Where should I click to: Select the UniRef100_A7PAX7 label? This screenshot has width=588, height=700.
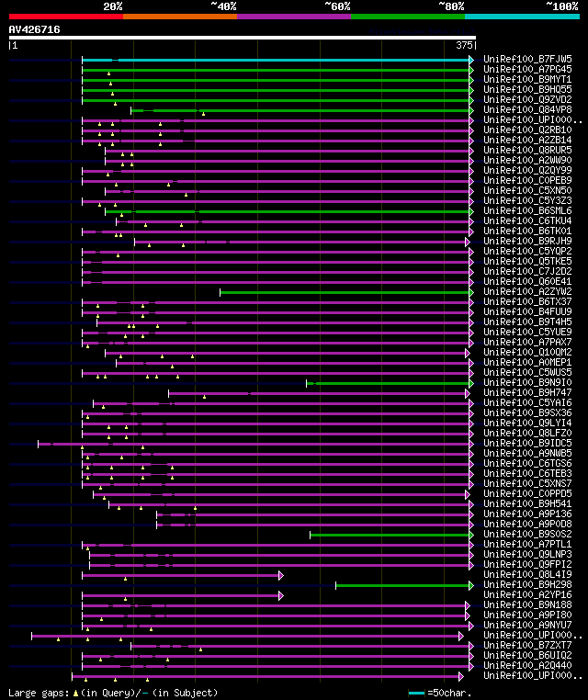click(x=527, y=342)
